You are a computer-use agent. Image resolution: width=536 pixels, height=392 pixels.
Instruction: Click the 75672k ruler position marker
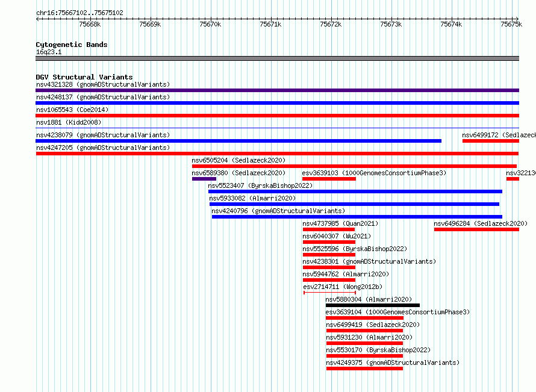click(x=331, y=24)
